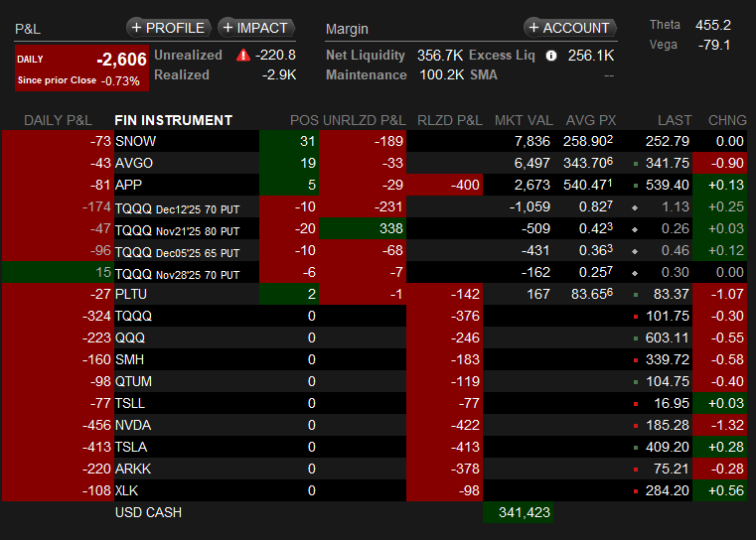Viewport: 756px width, 540px height.
Task: Click the 341,423 cash market value cell
Action: tap(518, 512)
